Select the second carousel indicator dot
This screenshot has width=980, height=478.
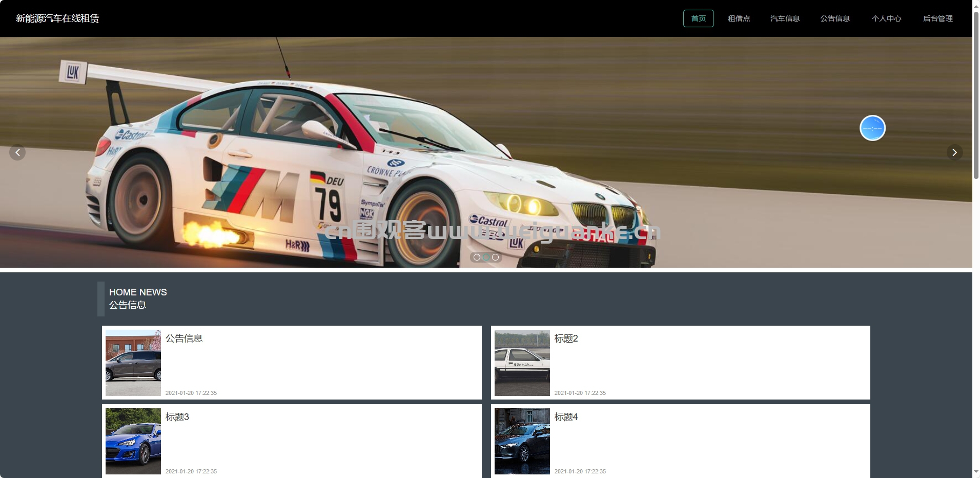click(486, 257)
